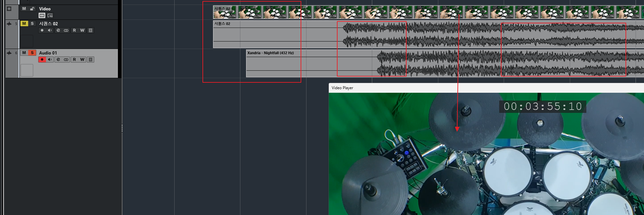The width and height of the screenshot is (644, 215).
Task: Disable Record Enable on track Audio 01
Action: tap(42, 59)
